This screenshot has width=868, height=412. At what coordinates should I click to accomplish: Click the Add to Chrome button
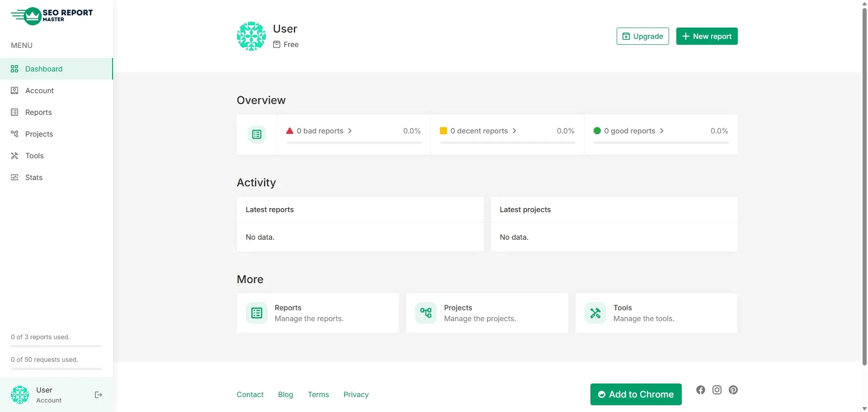point(636,394)
